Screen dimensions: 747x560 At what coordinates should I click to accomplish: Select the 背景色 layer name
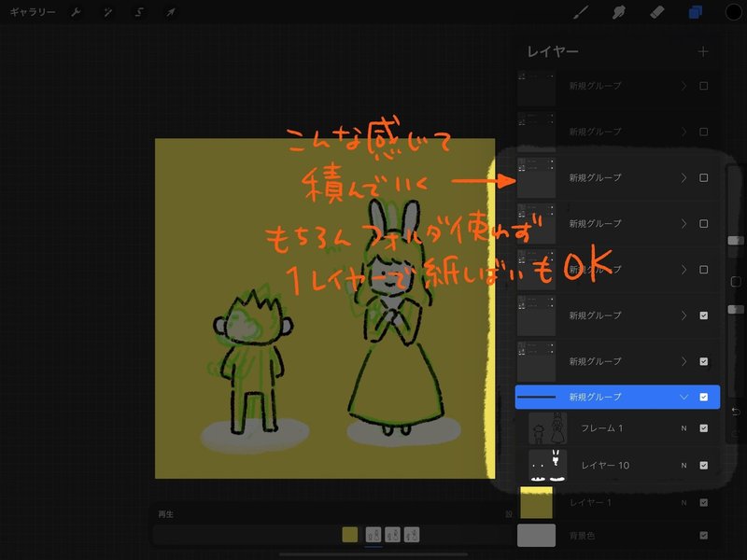point(582,536)
